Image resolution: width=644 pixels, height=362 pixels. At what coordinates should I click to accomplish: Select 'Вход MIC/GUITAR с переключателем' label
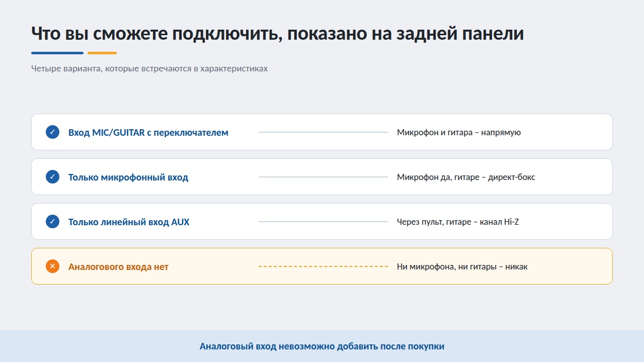pos(148,133)
